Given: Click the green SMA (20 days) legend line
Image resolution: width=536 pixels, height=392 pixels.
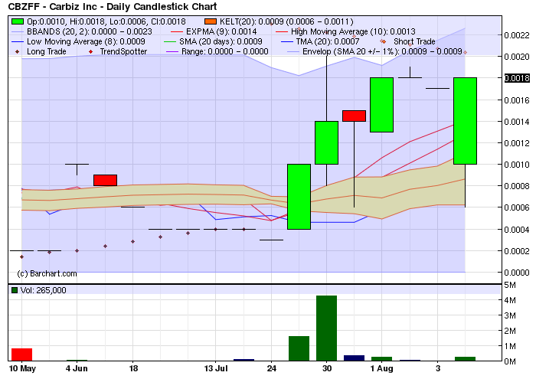Looking at the screenshot, I should tap(170, 41).
